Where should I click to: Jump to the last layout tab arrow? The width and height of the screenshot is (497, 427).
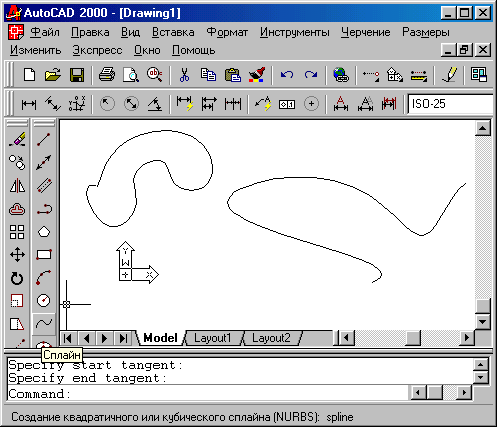(x=123, y=339)
